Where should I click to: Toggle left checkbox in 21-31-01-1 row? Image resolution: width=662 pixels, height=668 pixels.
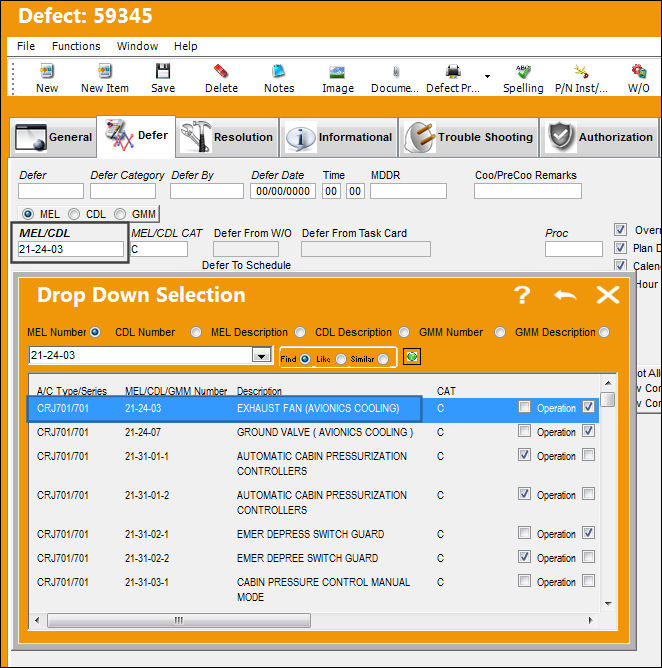coord(524,455)
